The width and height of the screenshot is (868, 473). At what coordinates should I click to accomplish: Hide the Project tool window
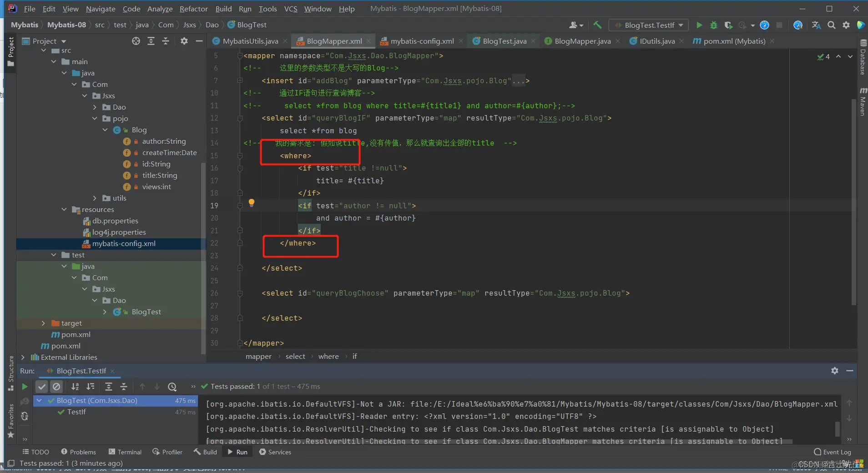(x=199, y=41)
